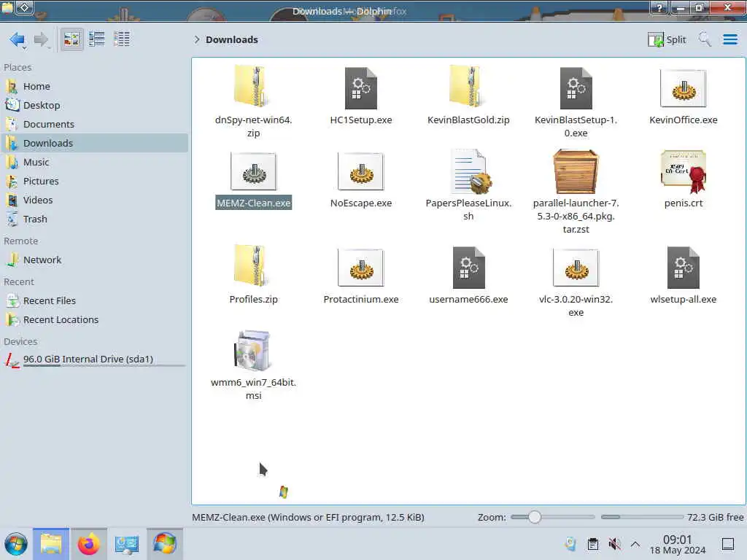Open Desktop in Places
The width and height of the screenshot is (747, 560).
click(x=96, y=105)
